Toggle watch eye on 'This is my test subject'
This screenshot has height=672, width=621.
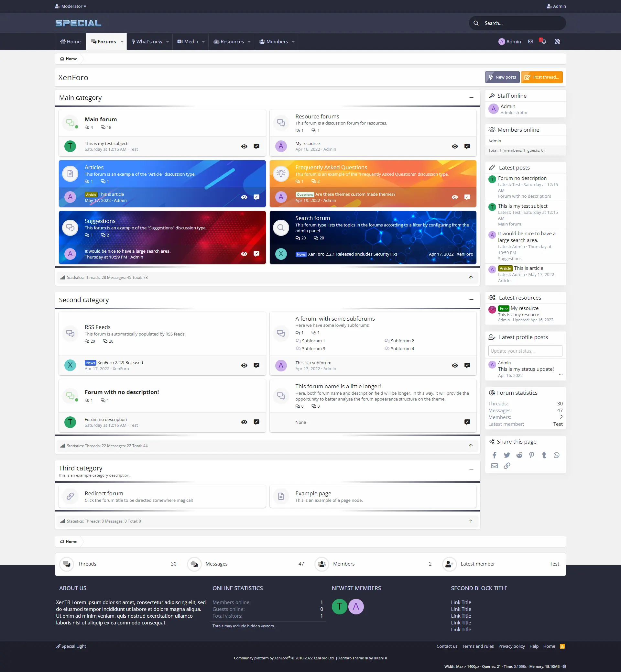(244, 147)
